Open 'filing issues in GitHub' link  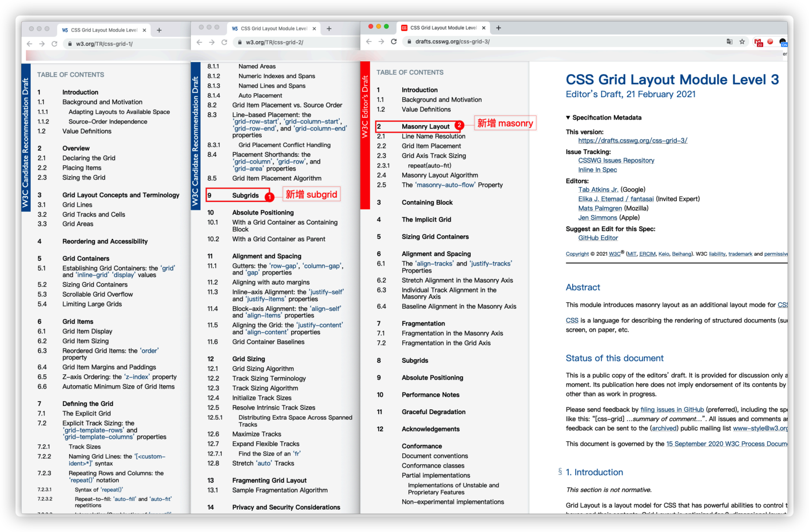click(672, 409)
